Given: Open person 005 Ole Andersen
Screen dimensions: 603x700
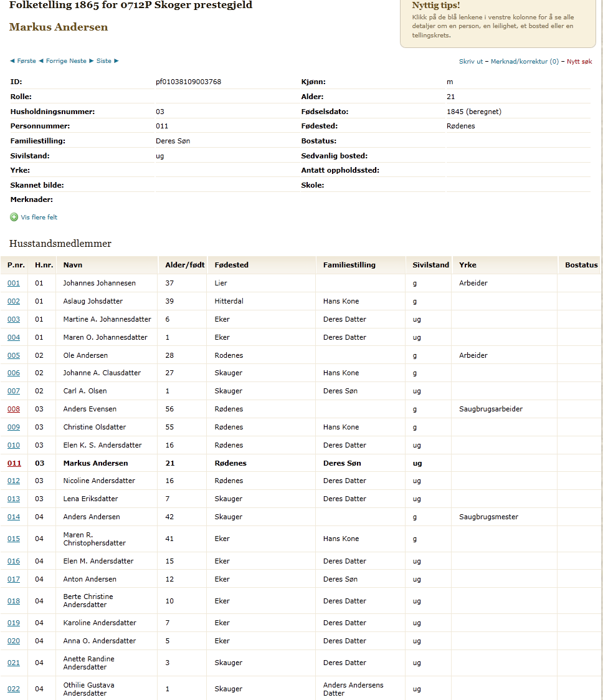Looking at the screenshot, I should pos(14,355).
